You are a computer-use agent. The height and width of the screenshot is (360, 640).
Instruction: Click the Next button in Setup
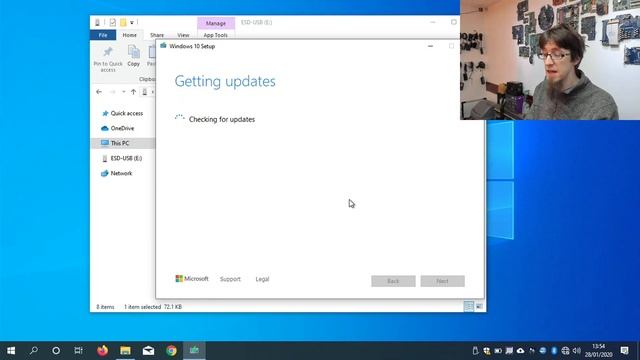tap(442, 281)
